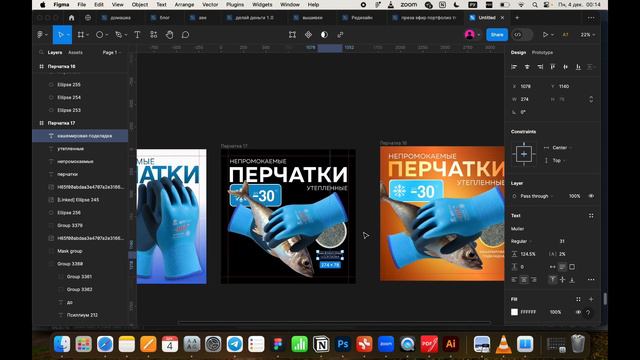The image size is (640, 360).
Task: Click the Use as mask icon
Action: 324,35
